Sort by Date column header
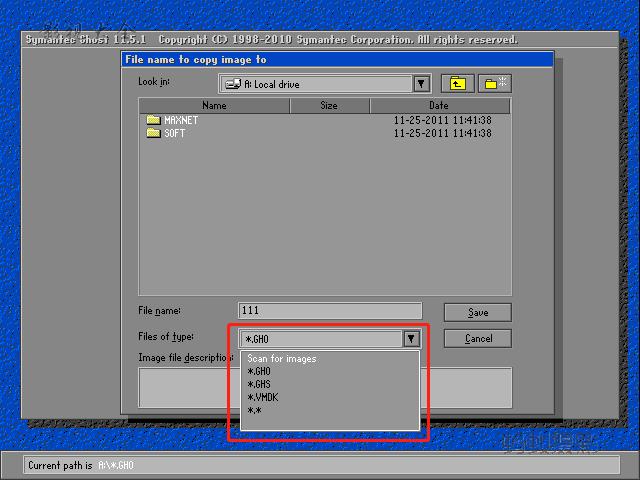This screenshot has width=640, height=480. [439, 106]
